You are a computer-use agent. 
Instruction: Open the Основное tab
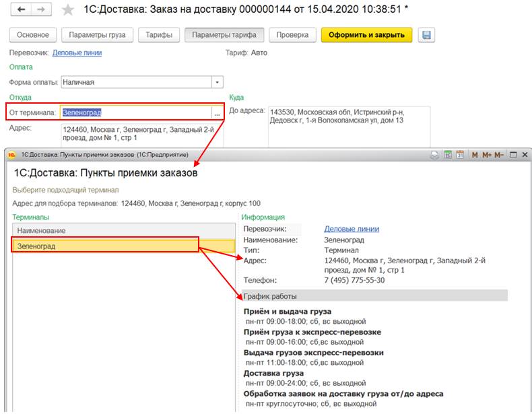pyautogui.click(x=33, y=35)
